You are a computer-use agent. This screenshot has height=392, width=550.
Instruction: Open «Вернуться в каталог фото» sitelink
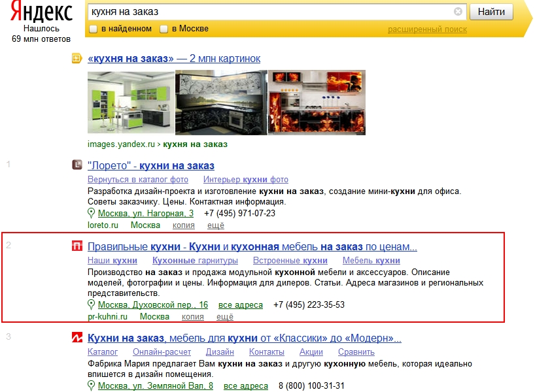[138, 180]
